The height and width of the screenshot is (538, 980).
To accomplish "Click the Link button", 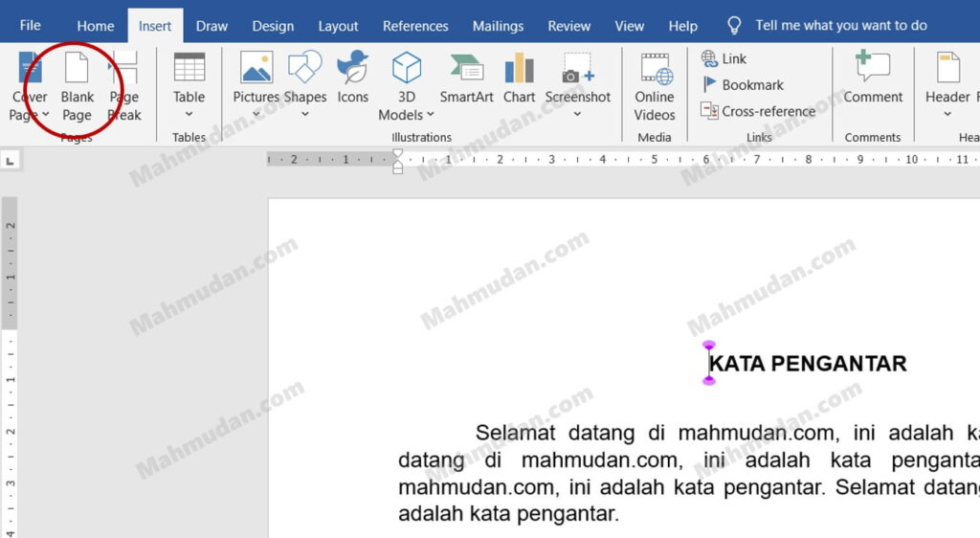I will (724, 58).
